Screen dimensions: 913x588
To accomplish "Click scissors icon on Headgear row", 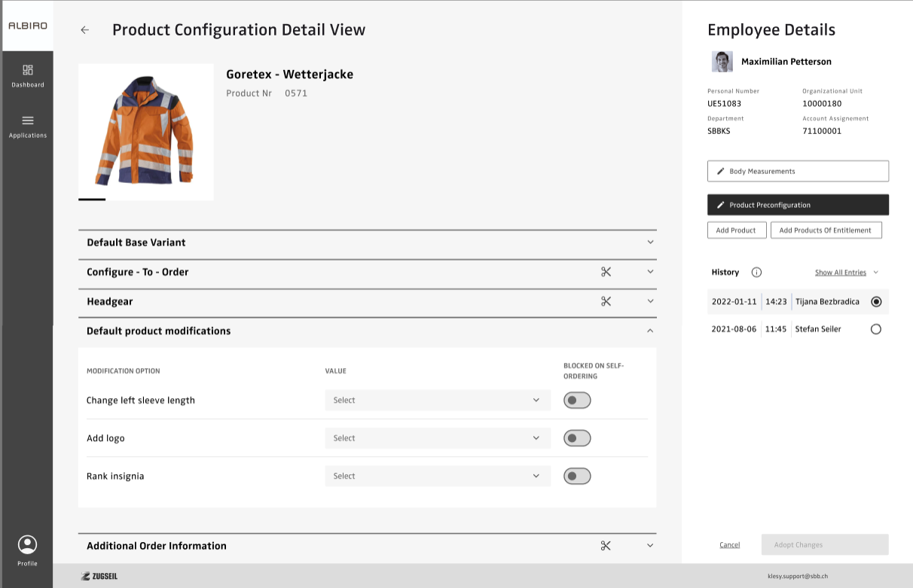I will coord(606,301).
